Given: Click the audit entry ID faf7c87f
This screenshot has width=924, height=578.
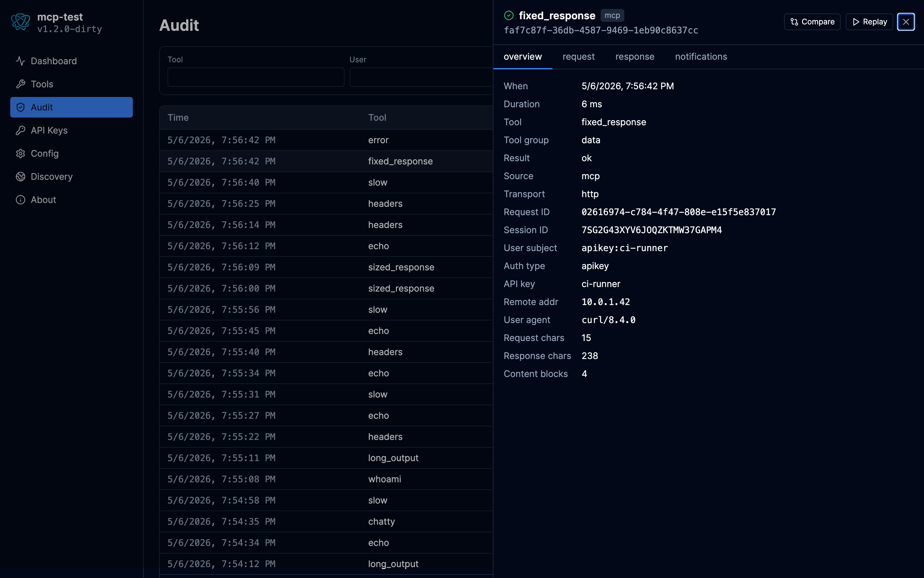Looking at the screenshot, I should coord(601,31).
